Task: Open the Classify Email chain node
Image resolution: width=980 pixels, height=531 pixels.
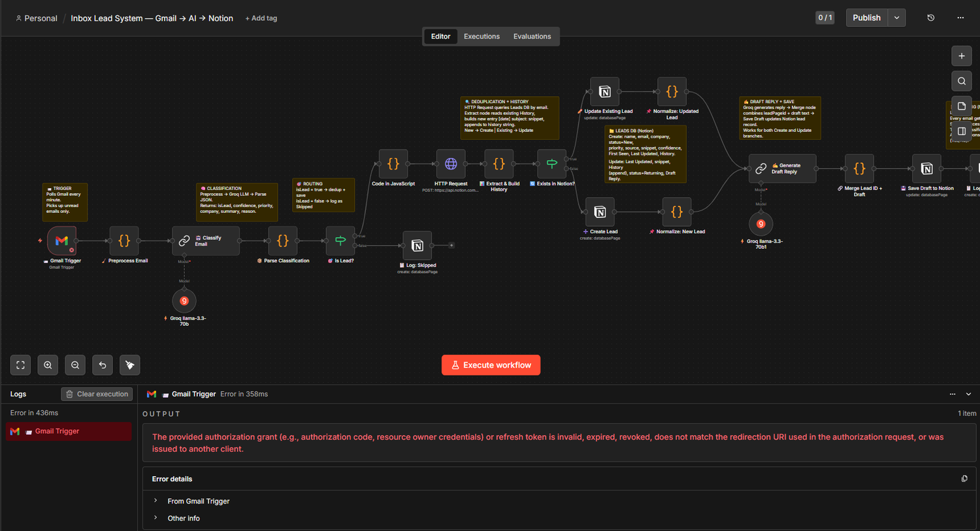Action: click(x=206, y=241)
